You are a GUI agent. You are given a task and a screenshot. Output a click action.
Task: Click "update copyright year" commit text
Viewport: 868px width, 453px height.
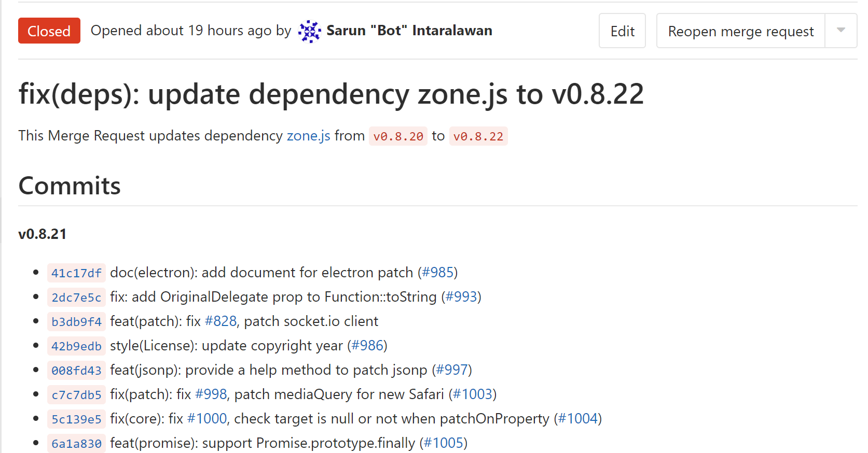click(272, 346)
